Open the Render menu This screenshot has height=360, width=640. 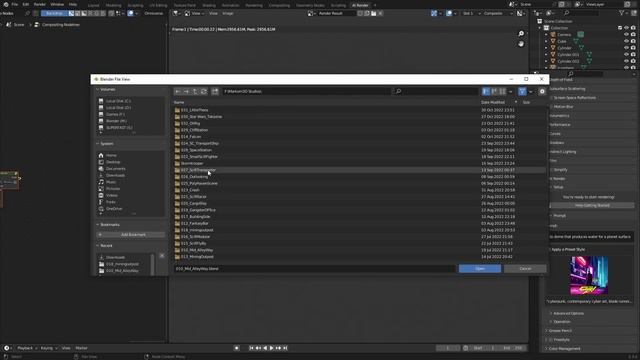(x=40, y=4)
